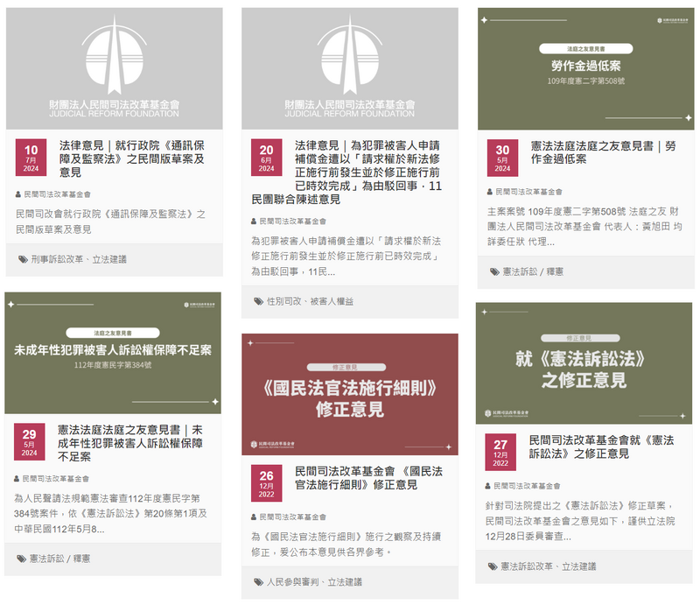Screen dimensions: 700x605
Task: Select the 立法建議 tag next to 憲法訴訟改革
Action: click(579, 566)
